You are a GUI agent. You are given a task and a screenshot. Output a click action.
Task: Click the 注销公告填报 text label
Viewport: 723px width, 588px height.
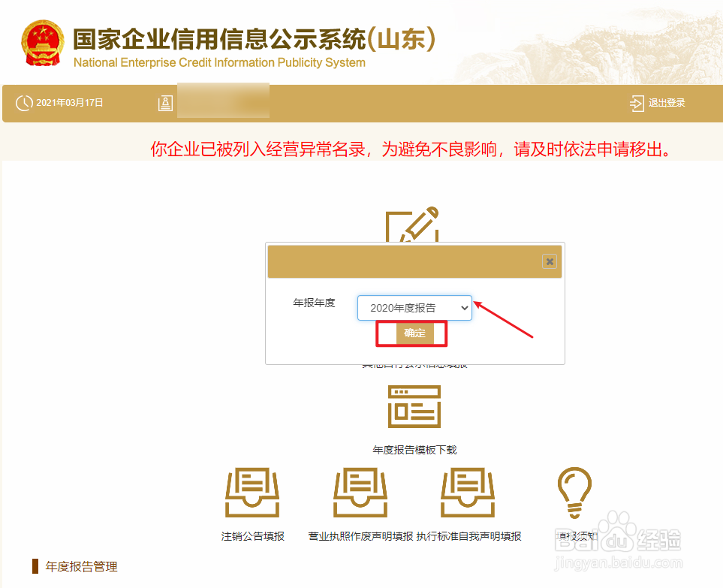252,535
